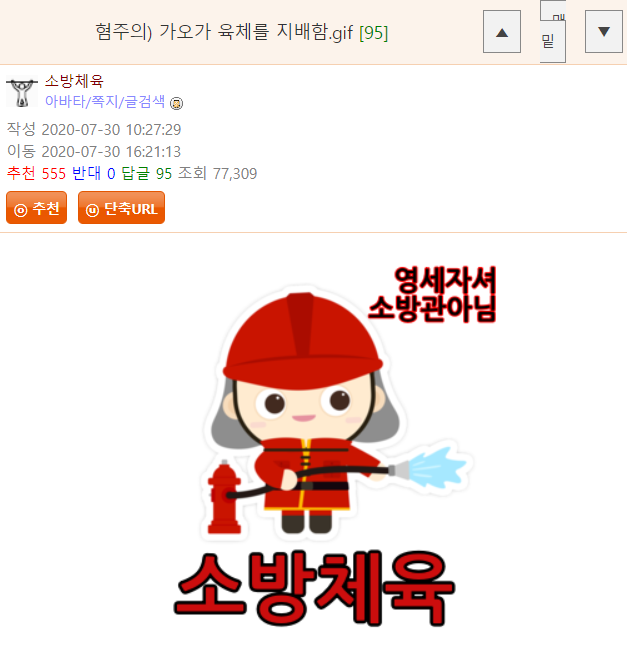Click the green [95] comment count
627x657 pixels.
pyautogui.click(x=373, y=33)
